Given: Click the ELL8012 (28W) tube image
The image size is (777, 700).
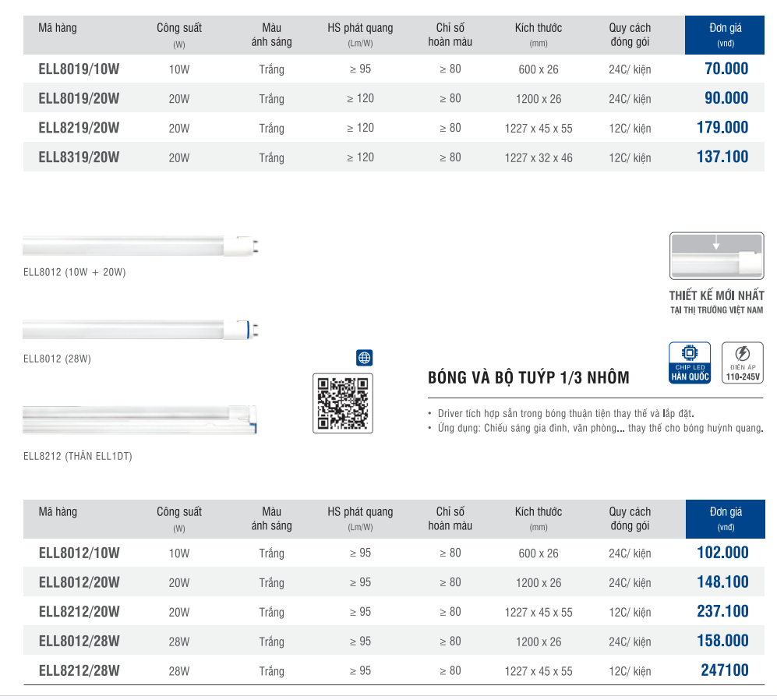Looking at the screenshot, I should pyautogui.click(x=141, y=330).
